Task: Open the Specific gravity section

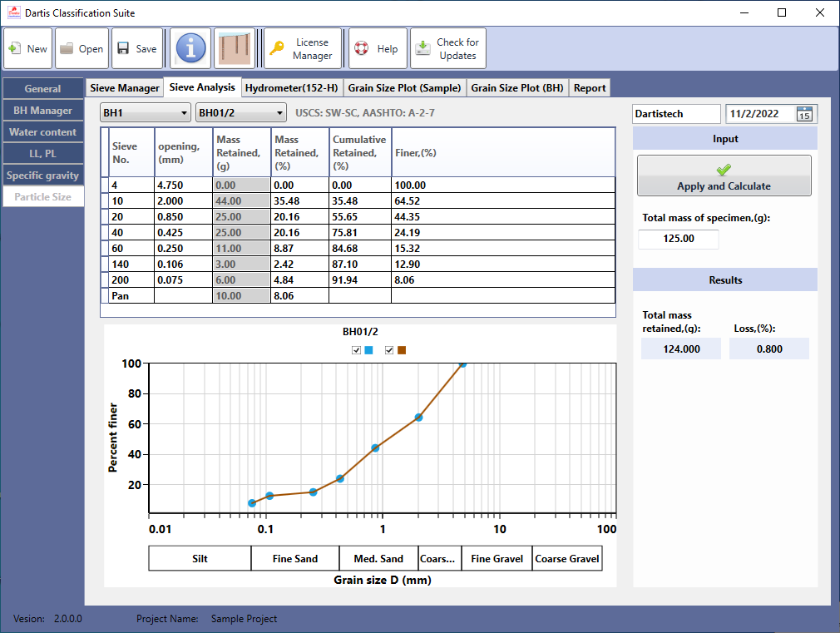Action: 43,176
